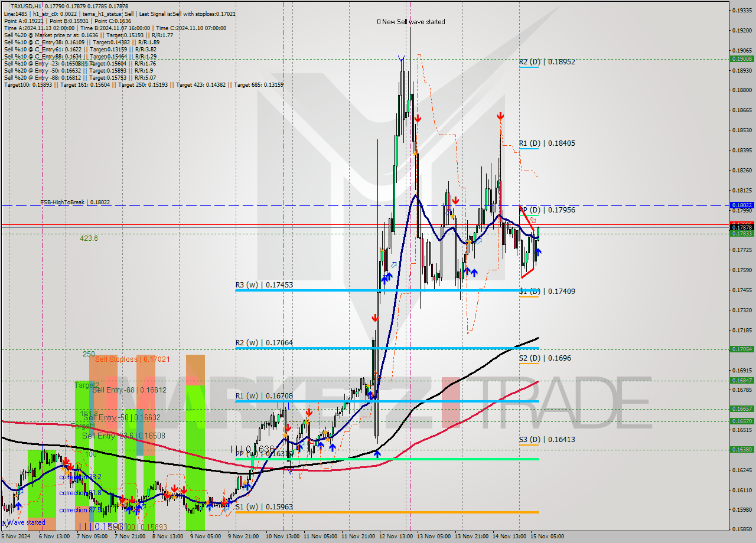Select the S1 (D) | 0.17409 label
756x543 pixels.
[547, 292]
